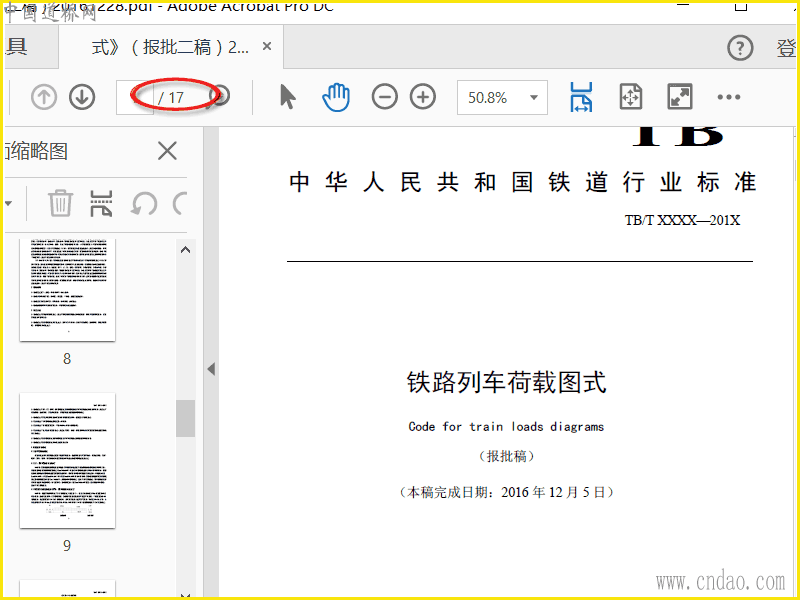Click the text Code for train loads diagrams

coord(506,427)
